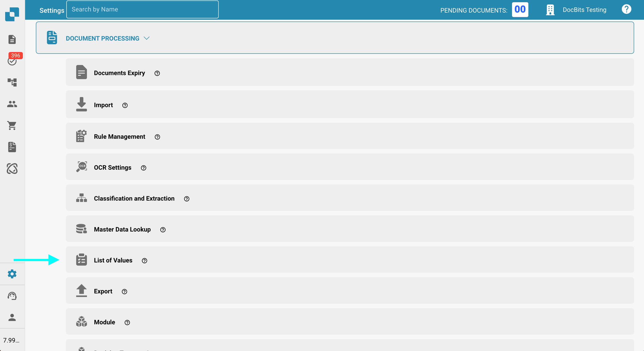This screenshot has height=351, width=644.
Task: Open Classification and Extraction settings
Action: point(134,198)
